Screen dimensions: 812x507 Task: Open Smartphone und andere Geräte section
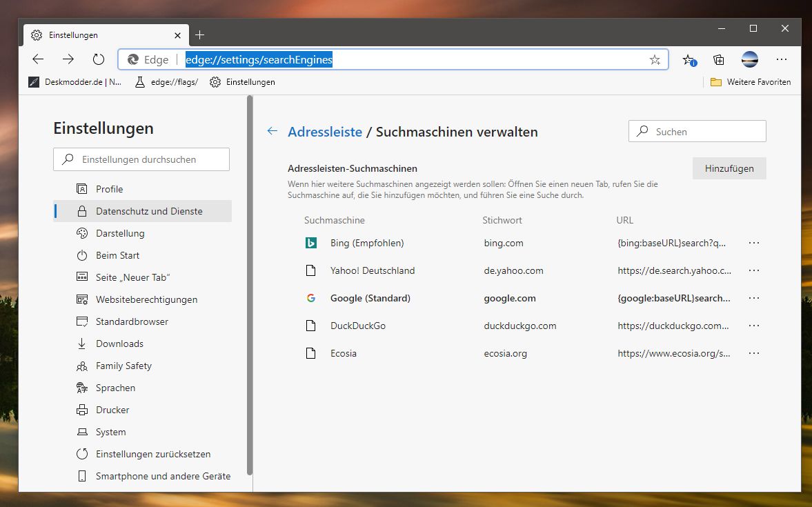(142, 476)
